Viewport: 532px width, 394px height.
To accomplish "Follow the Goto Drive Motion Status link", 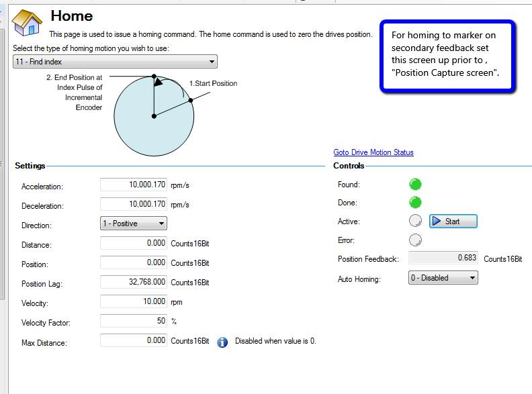I will point(373,152).
